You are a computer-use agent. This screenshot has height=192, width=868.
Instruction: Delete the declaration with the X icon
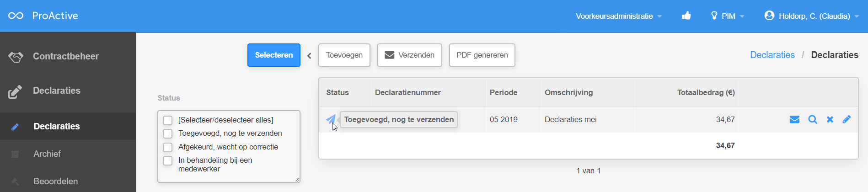830,120
